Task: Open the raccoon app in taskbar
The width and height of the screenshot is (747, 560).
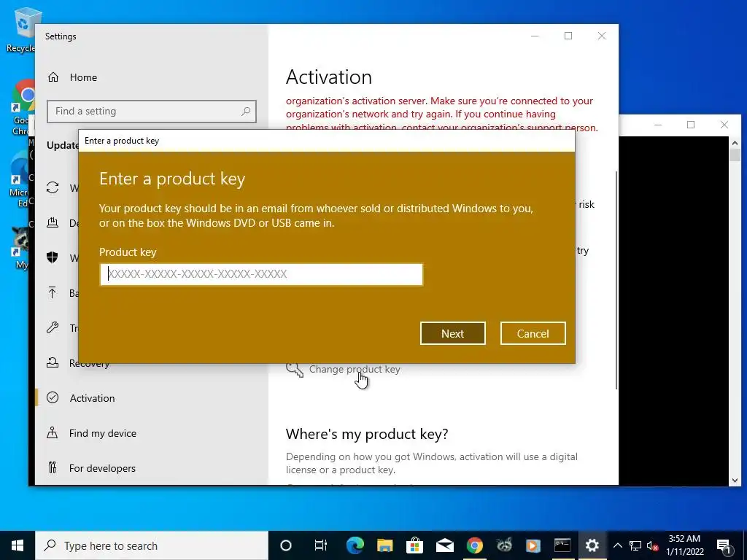Action: click(x=504, y=545)
